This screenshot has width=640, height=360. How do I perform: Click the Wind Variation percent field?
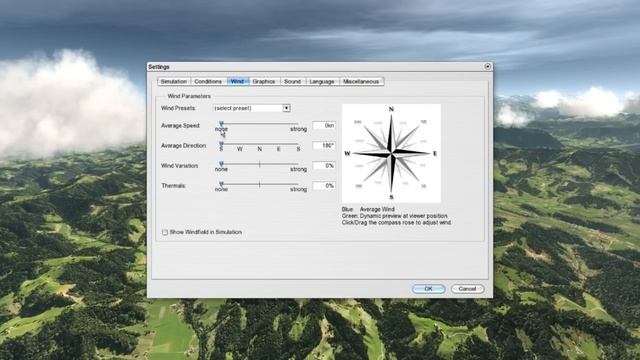tap(324, 166)
